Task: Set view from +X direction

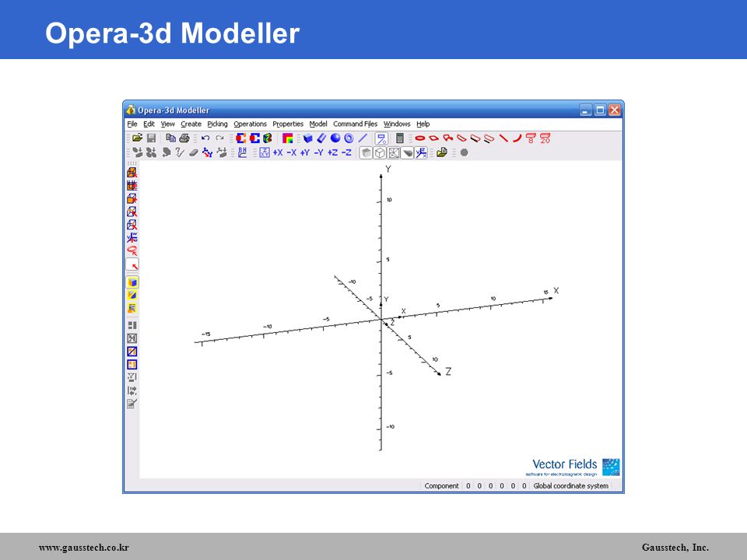Action: point(278,152)
